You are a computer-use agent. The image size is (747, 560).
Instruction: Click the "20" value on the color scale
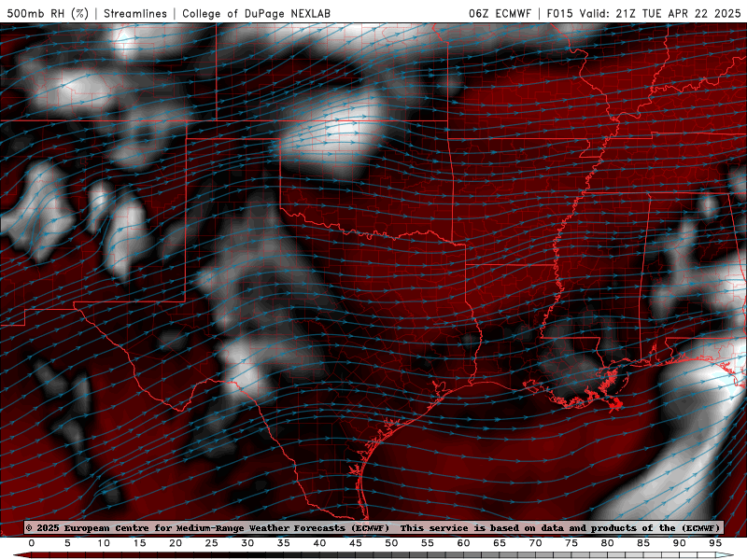[x=176, y=543]
